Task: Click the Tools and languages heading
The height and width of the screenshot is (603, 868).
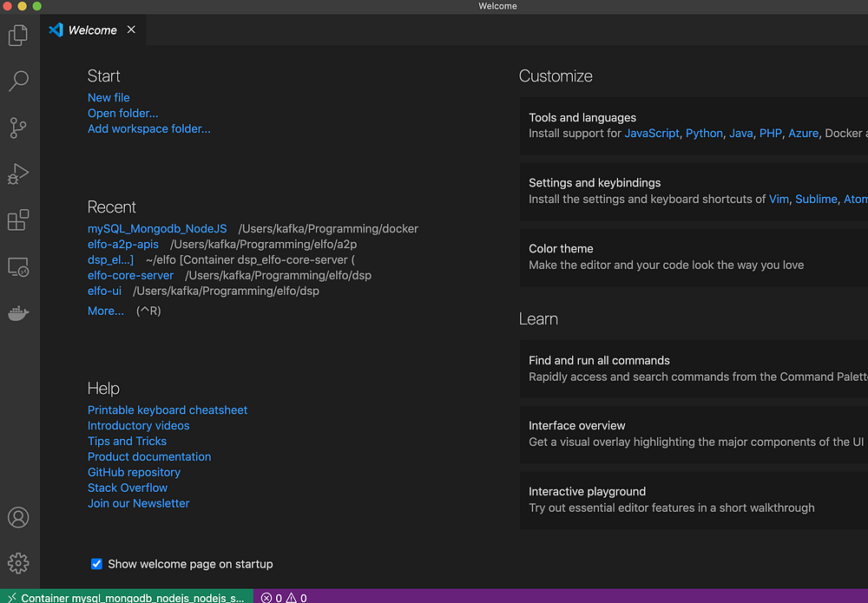Action: click(582, 117)
